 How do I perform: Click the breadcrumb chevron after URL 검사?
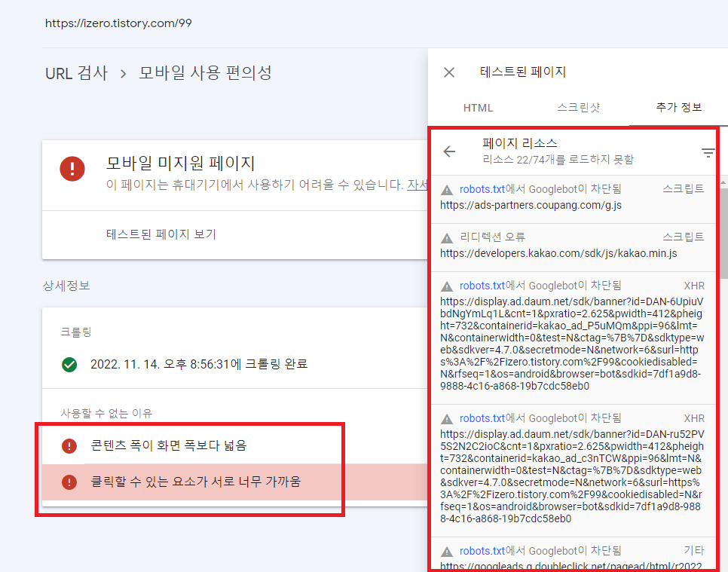point(123,74)
